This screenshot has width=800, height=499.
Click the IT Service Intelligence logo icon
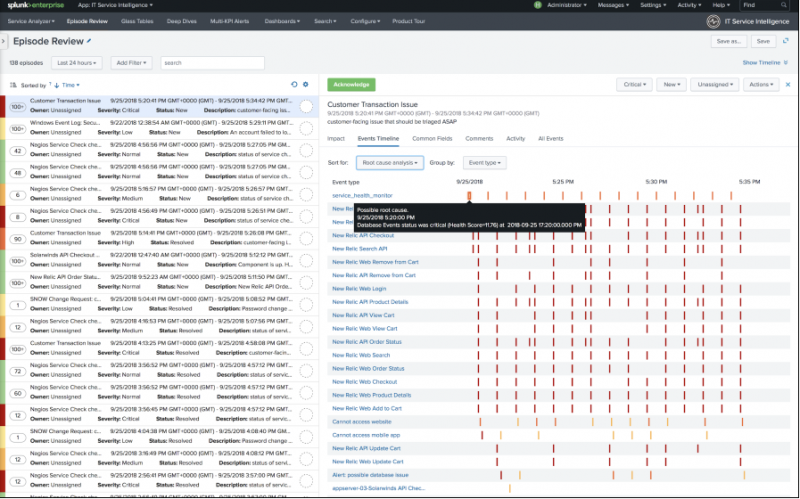[713, 21]
